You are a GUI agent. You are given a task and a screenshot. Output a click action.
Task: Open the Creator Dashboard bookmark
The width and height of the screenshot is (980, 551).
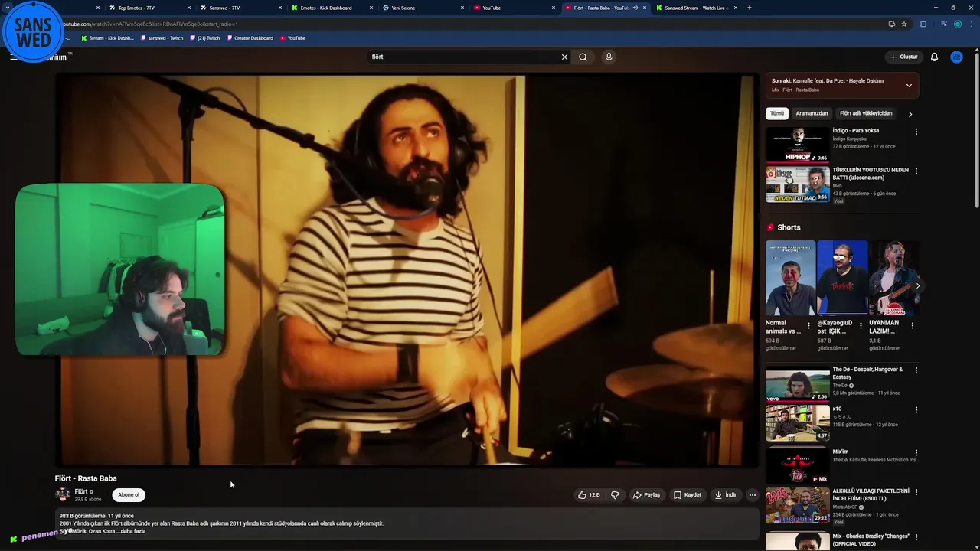(x=250, y=38)
